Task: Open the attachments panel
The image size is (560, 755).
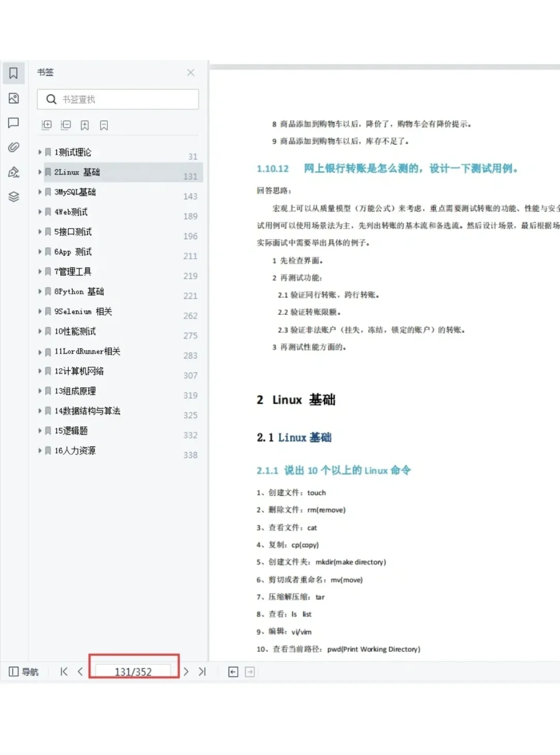Action: point(13,147)
